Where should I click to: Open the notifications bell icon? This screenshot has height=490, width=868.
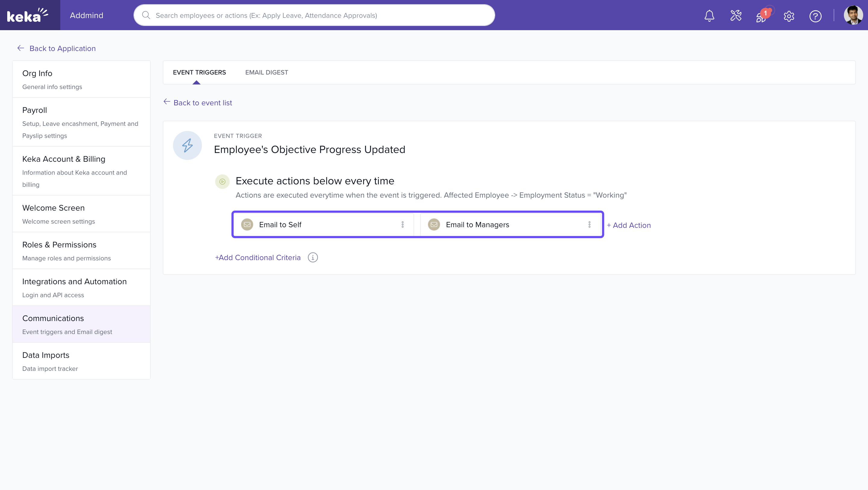pos(709,15)
